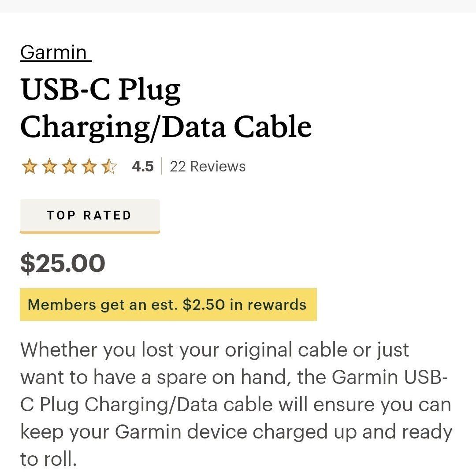Click the TOP RATED badge
This screenshot has height=476, width=476.
tap(89, 215)
